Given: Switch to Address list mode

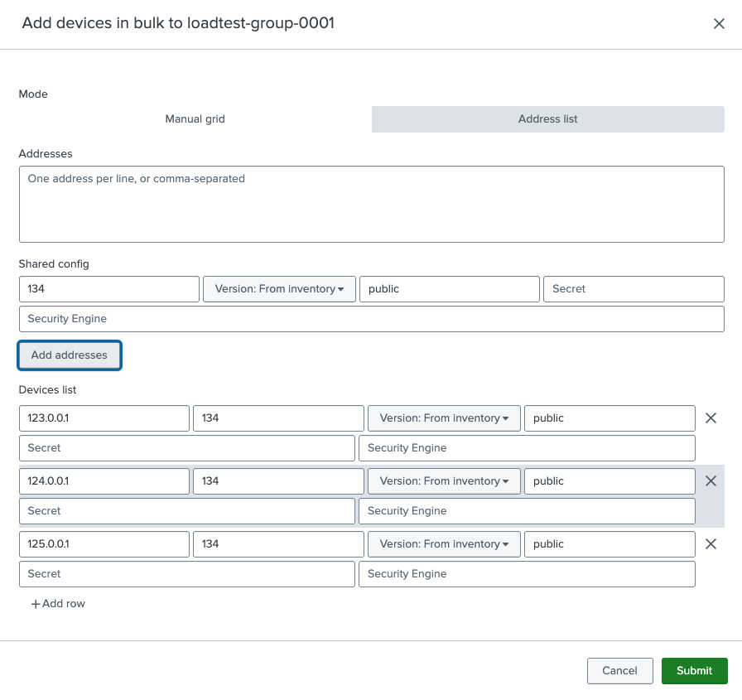Looking at the screenshot, I should pos(548,118).
